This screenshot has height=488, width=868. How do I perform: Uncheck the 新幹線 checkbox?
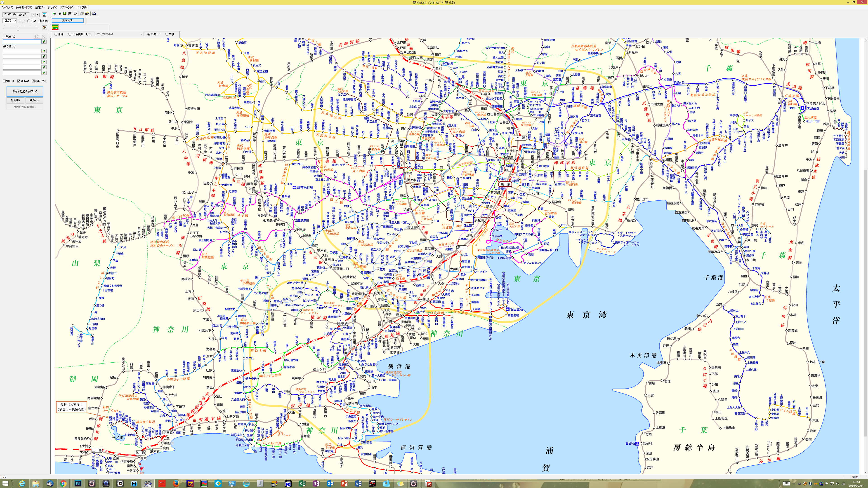[19, 81]
